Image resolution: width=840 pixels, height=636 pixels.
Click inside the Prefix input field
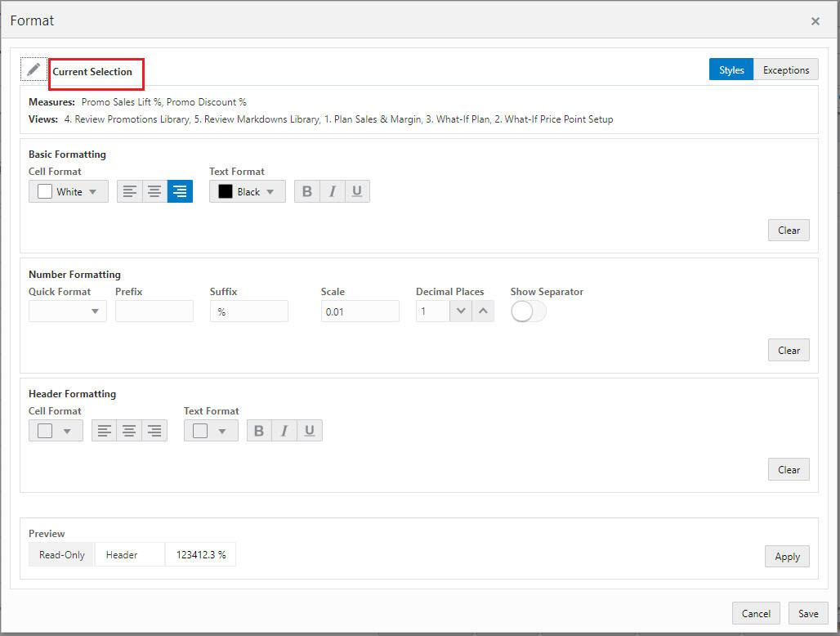coord(154,311)
